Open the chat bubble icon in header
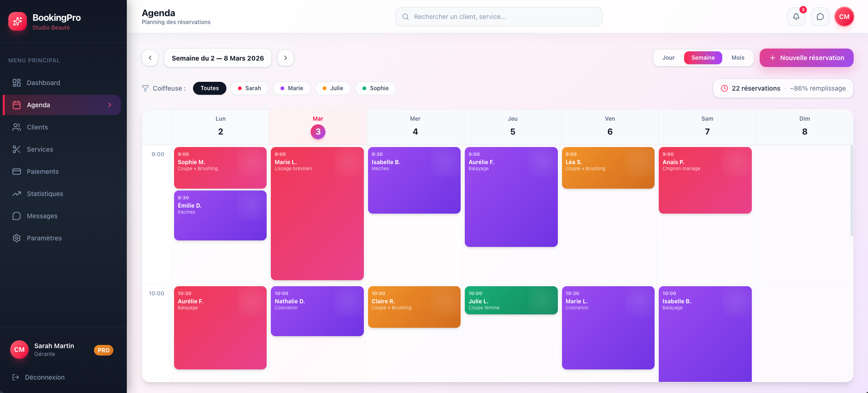Viewport: 868px width, 393px height. (x=820, y=17)
